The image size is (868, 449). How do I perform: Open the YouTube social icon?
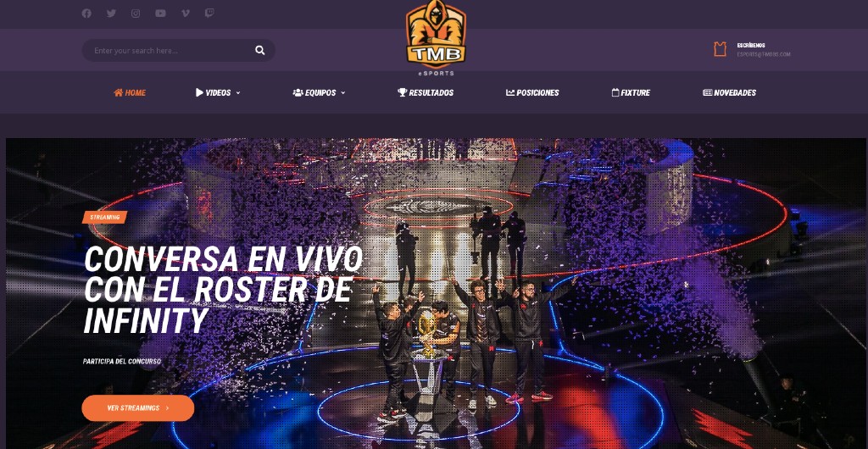click(160, 14)
